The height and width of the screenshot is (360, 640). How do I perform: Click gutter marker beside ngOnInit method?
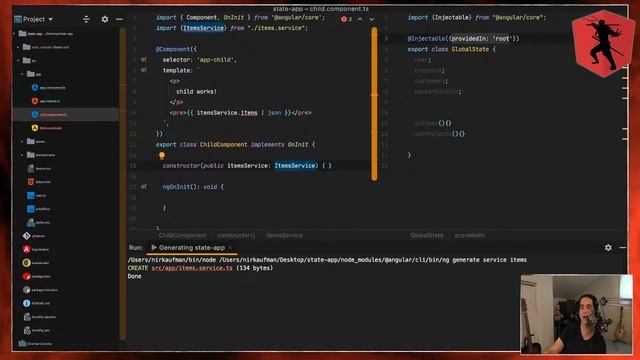pyautogui.click(x=144, y=187)
